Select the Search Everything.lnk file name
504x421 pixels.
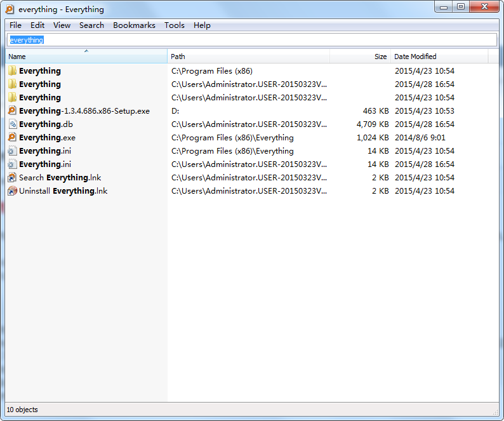click(60, 178)
